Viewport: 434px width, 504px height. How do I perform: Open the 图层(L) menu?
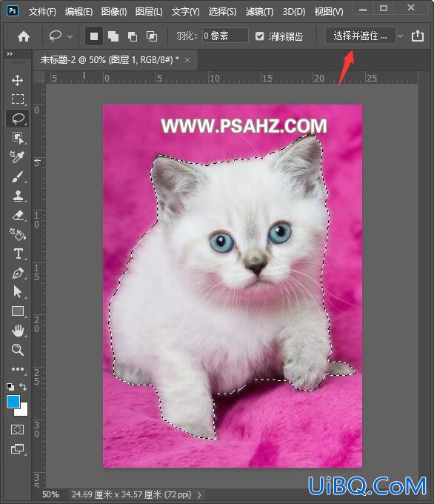pyautogui.click(x=149, y=12)
